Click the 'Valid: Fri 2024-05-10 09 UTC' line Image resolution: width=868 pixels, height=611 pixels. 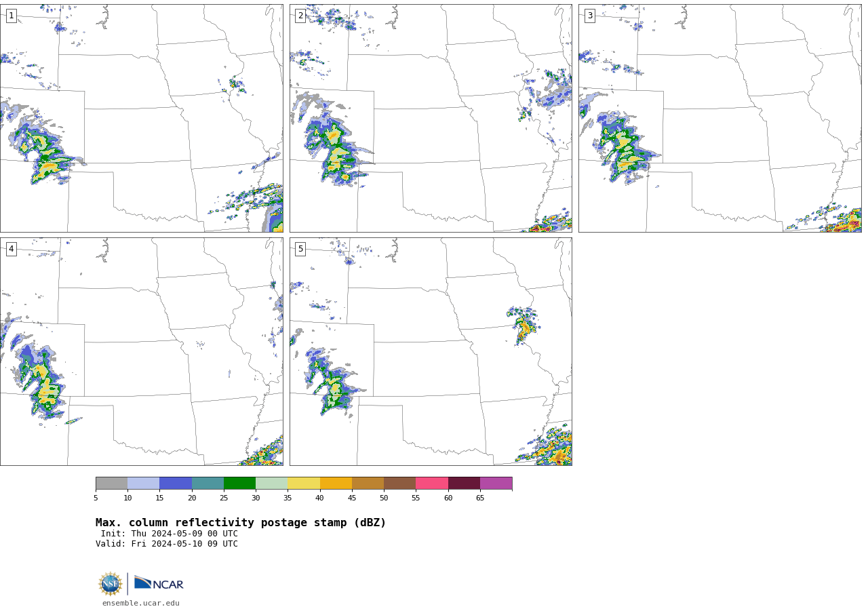(x=167, y=544)
